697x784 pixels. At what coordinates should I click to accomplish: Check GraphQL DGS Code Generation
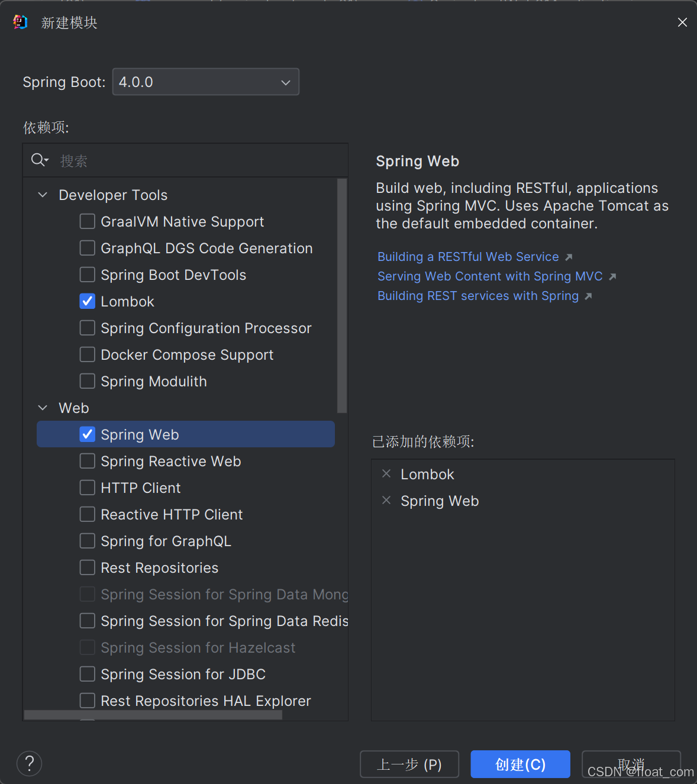[88, 248]
